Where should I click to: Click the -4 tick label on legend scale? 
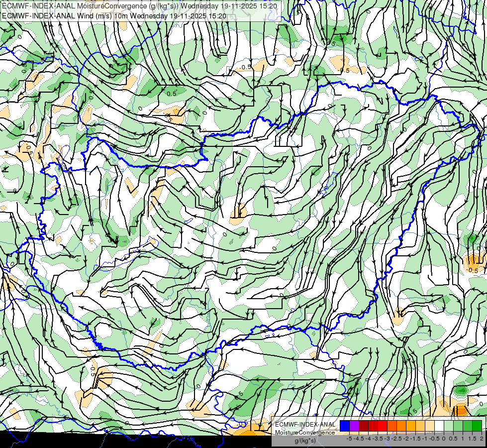click(x=368, y=439)
